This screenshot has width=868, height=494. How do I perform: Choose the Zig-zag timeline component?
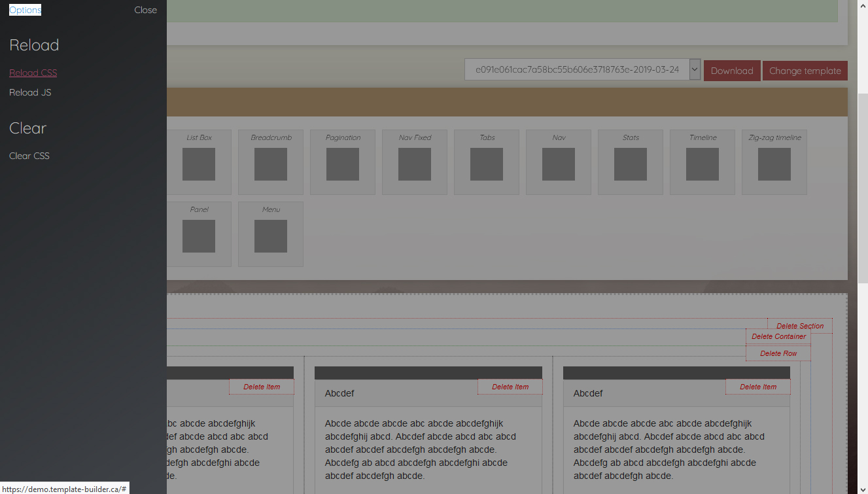774,164
